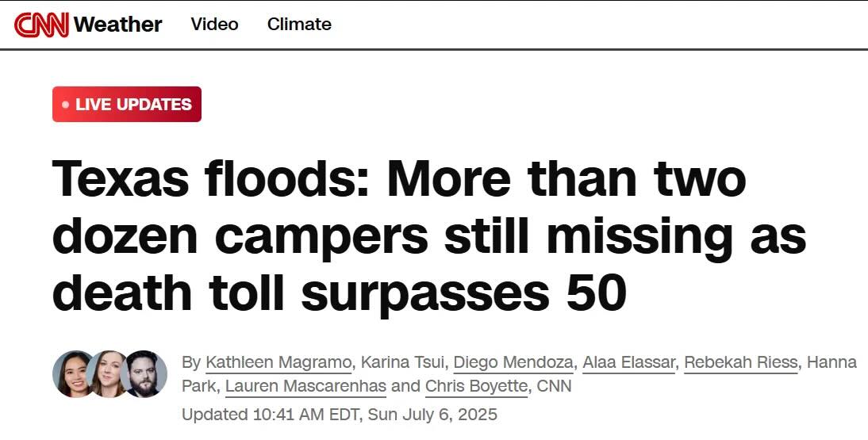
Task: Click the Karina Tsui byline name
Action: pos(403,362)
